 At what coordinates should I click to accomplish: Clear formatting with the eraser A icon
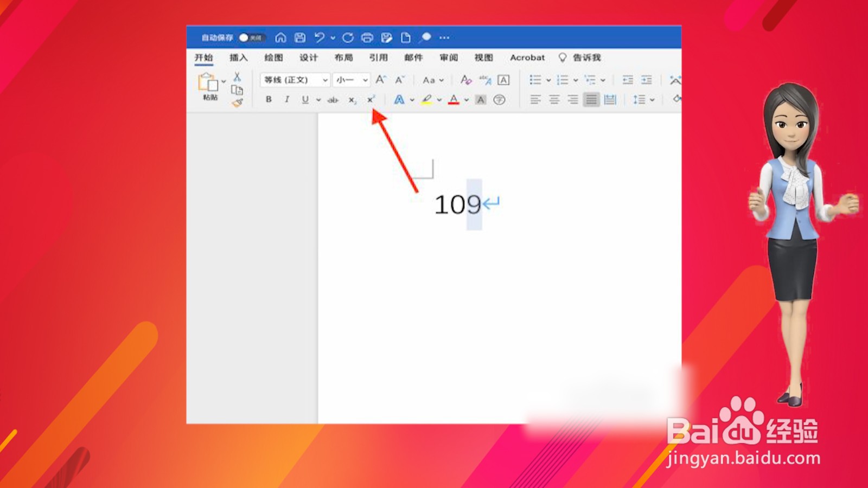pyautogui.click(x=465, y=80)
